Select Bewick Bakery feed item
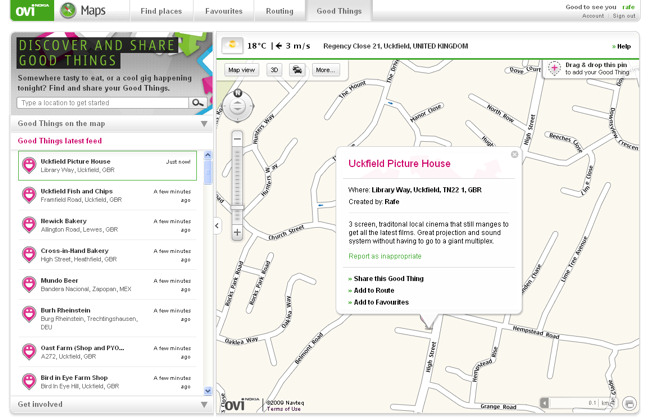The width and height of the screenshot is (650, 420). tap(107, 225)
